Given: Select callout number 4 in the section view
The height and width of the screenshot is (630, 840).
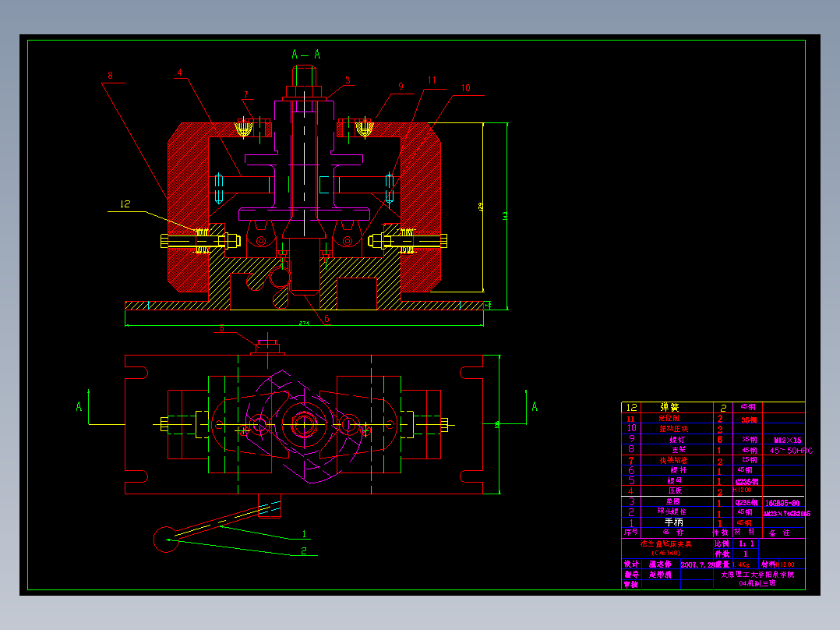Looking at the screenshot, I should coord(179,73).
